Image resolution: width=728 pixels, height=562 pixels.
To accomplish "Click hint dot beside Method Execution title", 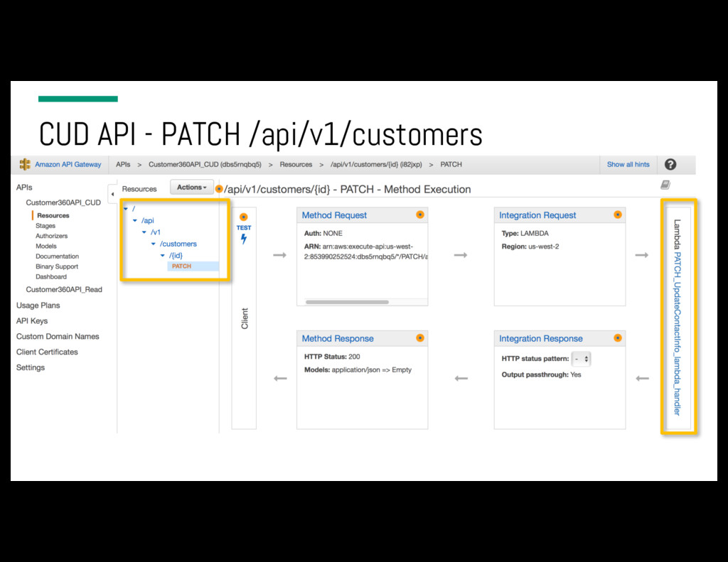I will coord(219,189).
